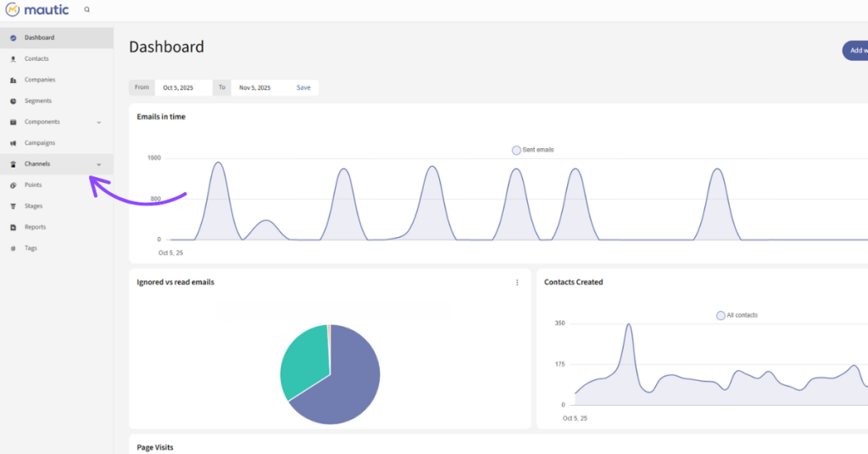Open the Dashboard menu item

click(57, 37)
